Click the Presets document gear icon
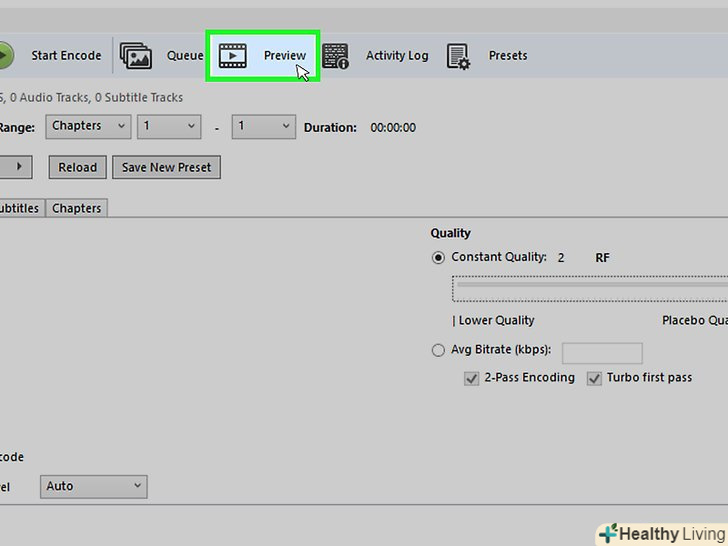This screenshot has height=546, width=728. (x=458, y=57)
